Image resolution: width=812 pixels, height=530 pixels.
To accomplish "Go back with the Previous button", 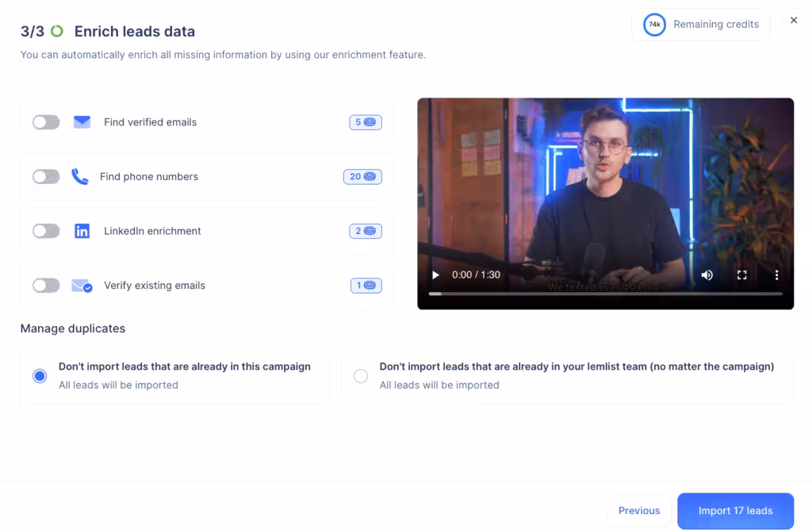I will point(638,511).
